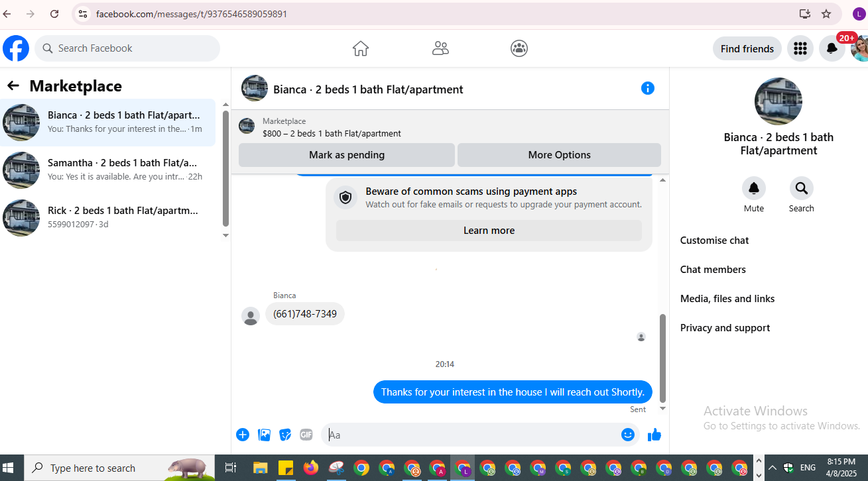This screenshot has height=481, width=868.
Task: Click the 20:14 timestamp in the chat
Action: coord(445,364)
